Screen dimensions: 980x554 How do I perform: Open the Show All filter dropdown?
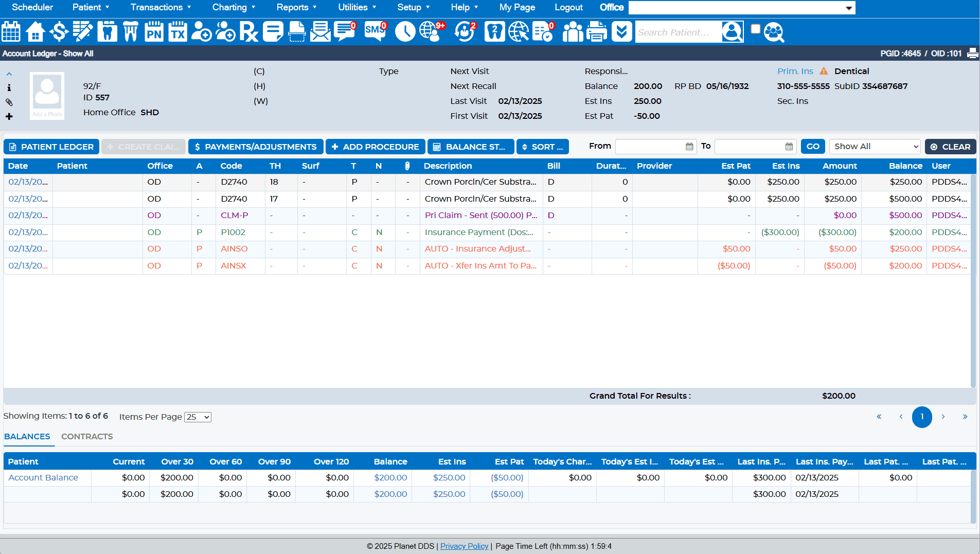pos(875,147)
